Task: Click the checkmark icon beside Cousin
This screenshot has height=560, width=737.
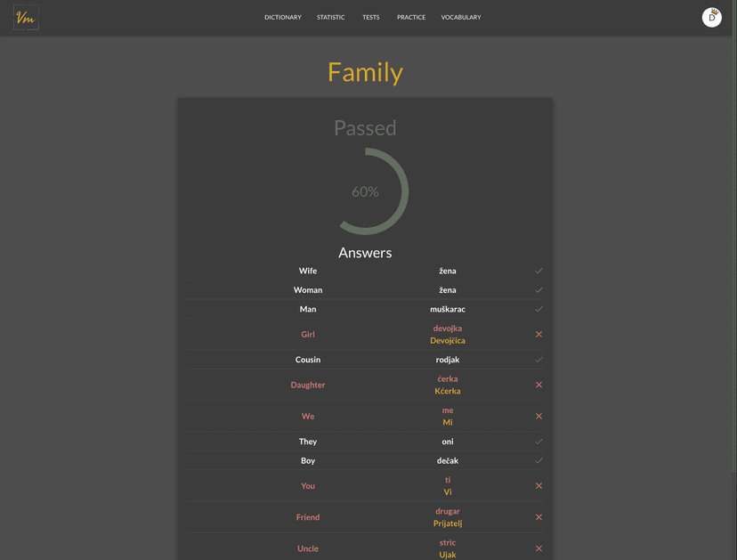Action: [x=539, y=360]
